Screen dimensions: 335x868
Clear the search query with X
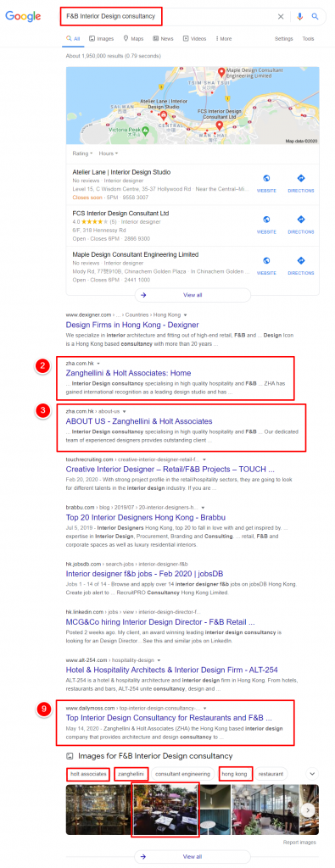point(281,17)
